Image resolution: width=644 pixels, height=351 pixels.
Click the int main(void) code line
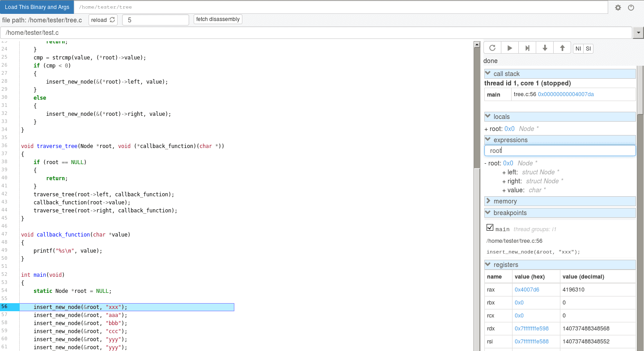coord(43,275)
